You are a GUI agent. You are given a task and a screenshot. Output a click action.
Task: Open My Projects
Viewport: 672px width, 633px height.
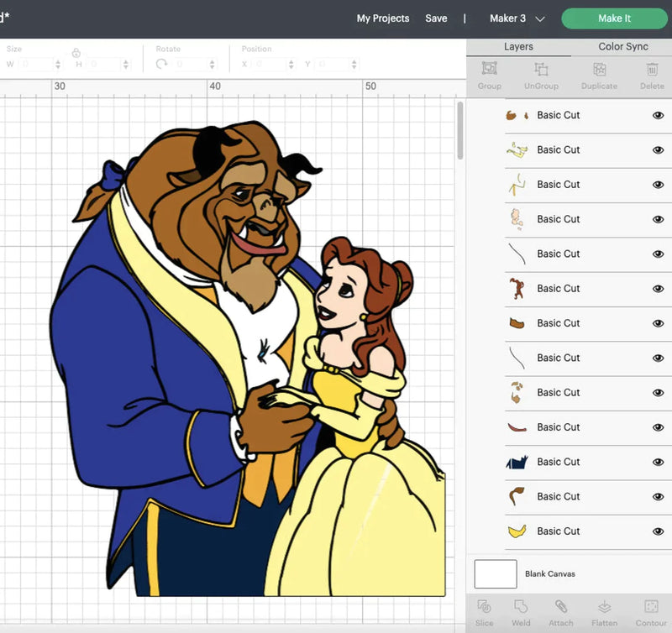tap(383, 18)
